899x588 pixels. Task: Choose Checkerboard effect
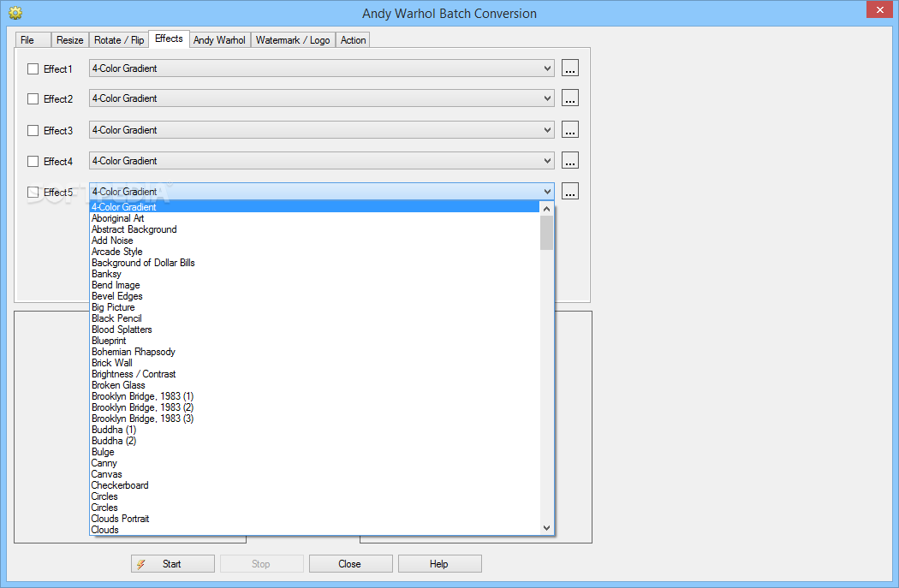tap(314, 485)
